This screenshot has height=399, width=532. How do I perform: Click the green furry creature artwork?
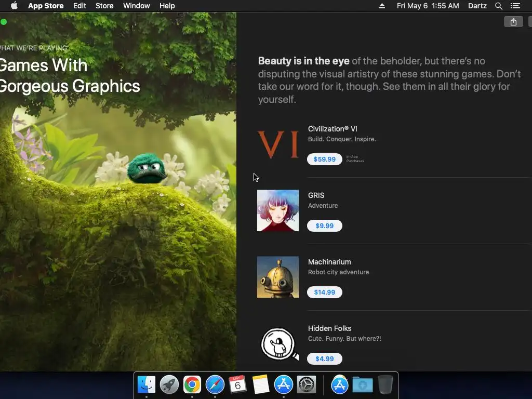147,168
